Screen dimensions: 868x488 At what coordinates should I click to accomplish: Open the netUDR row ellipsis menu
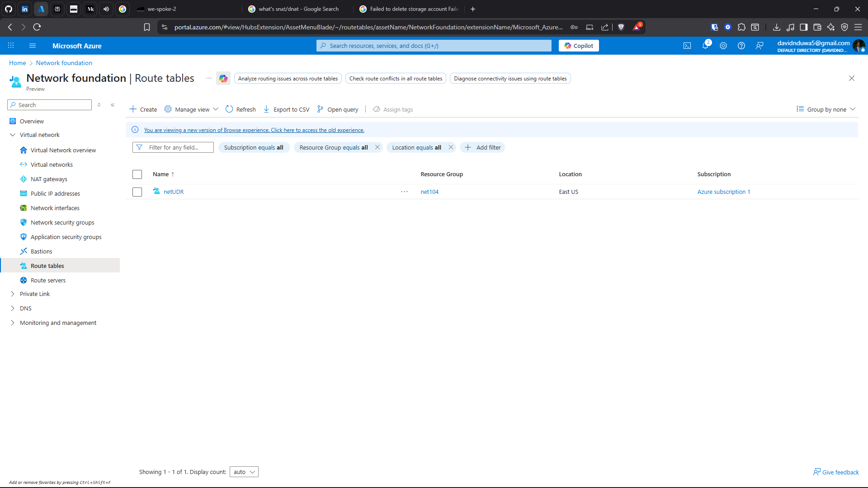pyautogui.click(x=405, y=192)
